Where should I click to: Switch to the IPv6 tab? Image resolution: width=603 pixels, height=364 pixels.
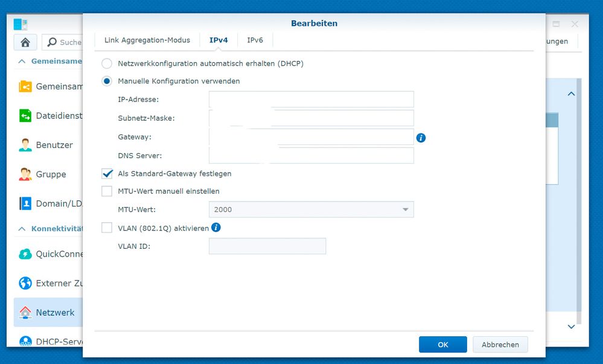(x=255, y=40)
